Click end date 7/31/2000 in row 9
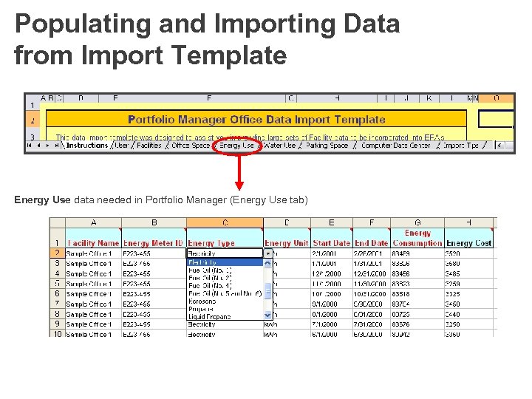532x399 pixels. tap(372, 324)
